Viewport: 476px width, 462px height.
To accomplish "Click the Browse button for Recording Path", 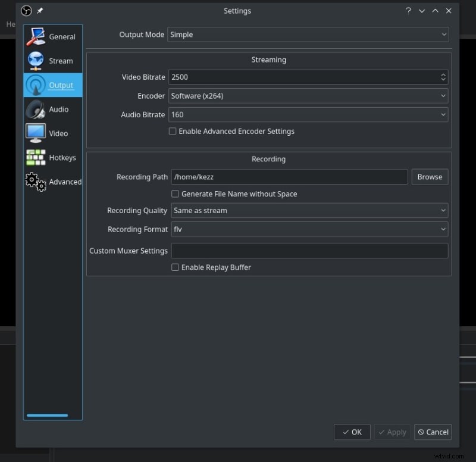I will pyautogui.click(x=430, y=177).
